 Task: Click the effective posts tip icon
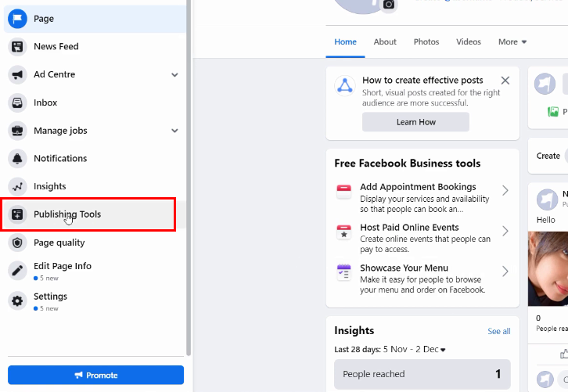point(345,86)
